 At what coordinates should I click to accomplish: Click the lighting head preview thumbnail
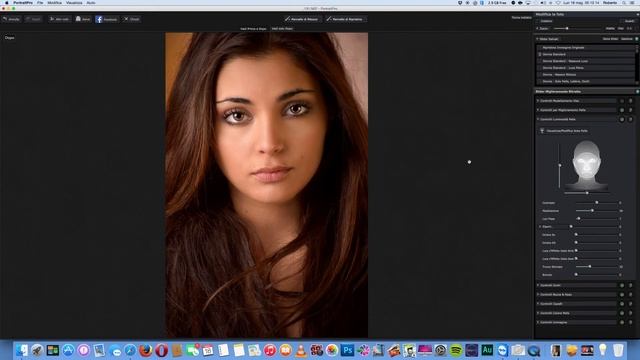coord(587,164)
